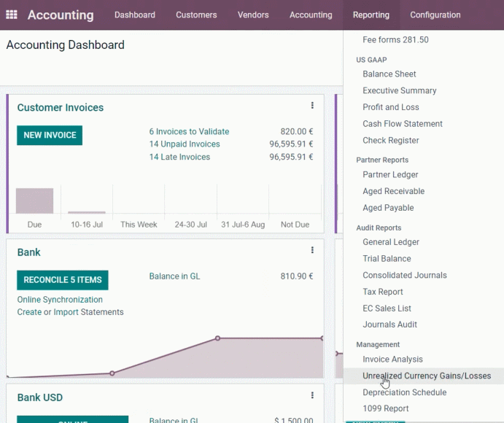This screenshot has height=423, width=504.
Task: Open 14 Late Invoices link
Action: (x=179, y=157)
